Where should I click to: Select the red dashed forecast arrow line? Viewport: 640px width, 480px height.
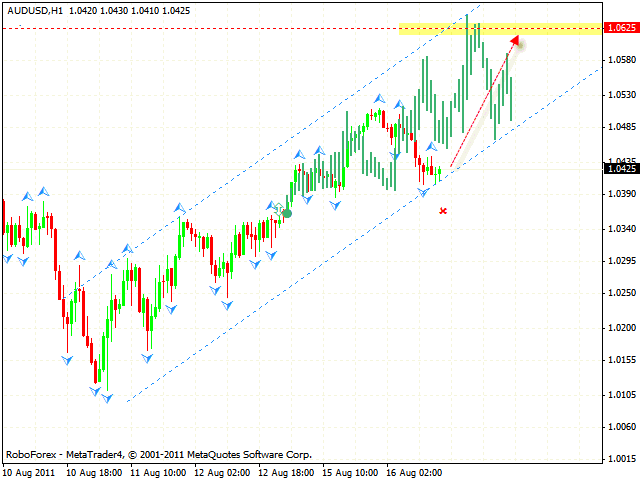coord(482,103)
